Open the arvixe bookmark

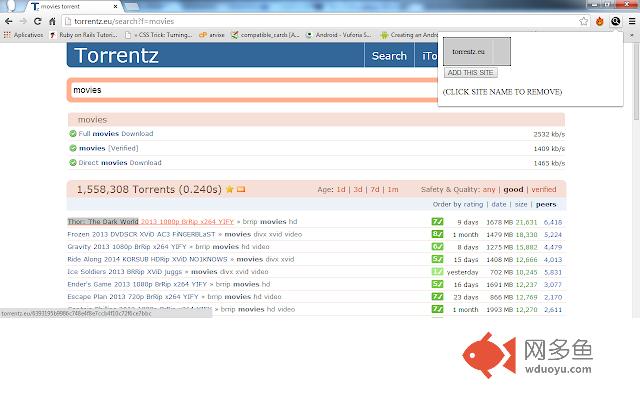point(212,35)
